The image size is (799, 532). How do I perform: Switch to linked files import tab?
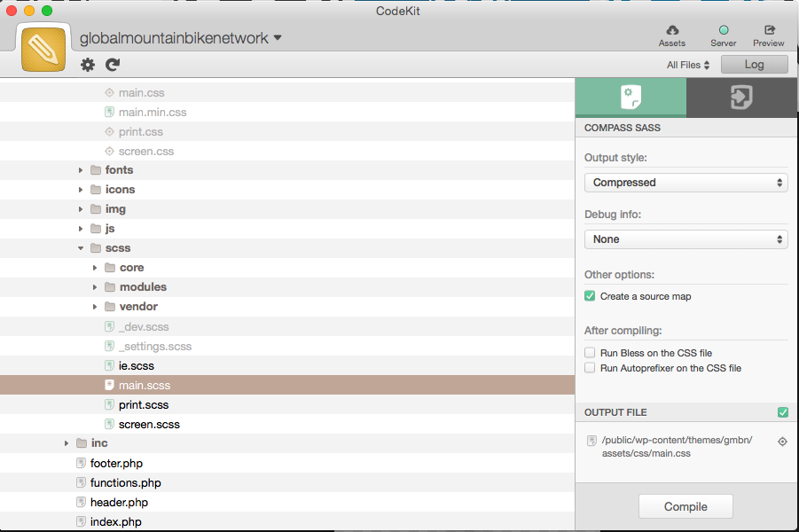coord(742,98)
